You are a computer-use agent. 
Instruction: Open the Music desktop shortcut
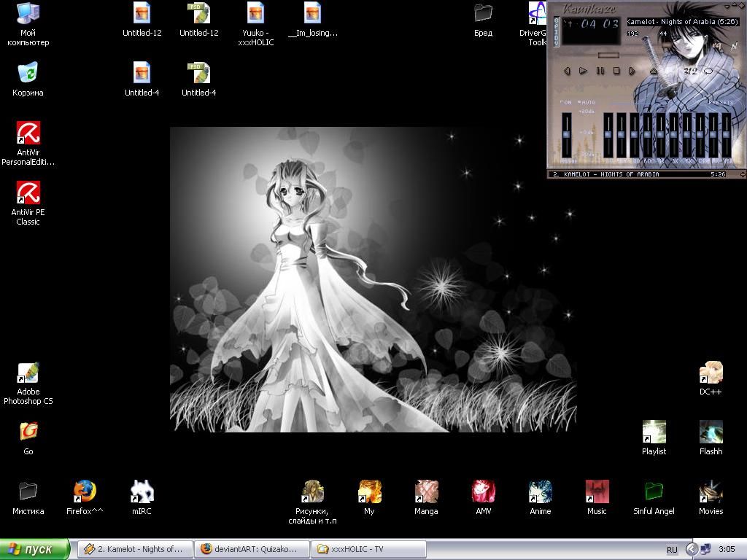[597, 498]
